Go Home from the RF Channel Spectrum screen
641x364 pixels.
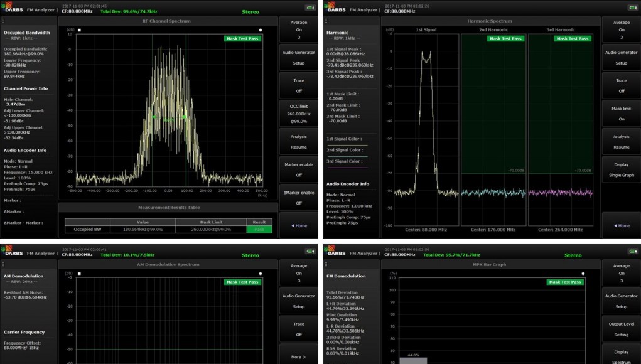coord(298,225)
